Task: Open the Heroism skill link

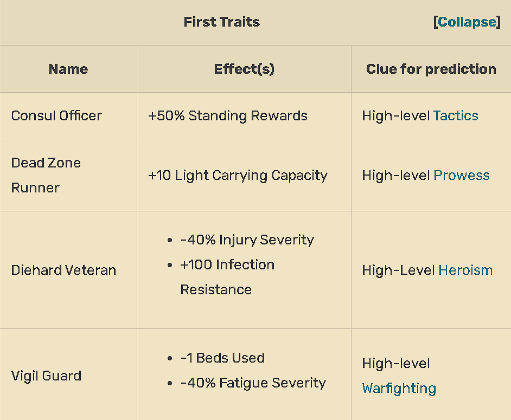Action: (x=465, y=270)
